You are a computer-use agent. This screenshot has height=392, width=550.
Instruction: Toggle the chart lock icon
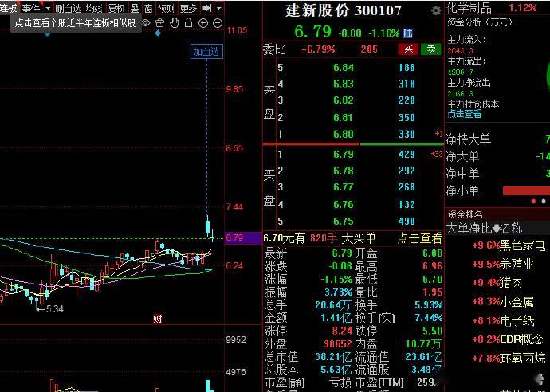tap(189, 23)
